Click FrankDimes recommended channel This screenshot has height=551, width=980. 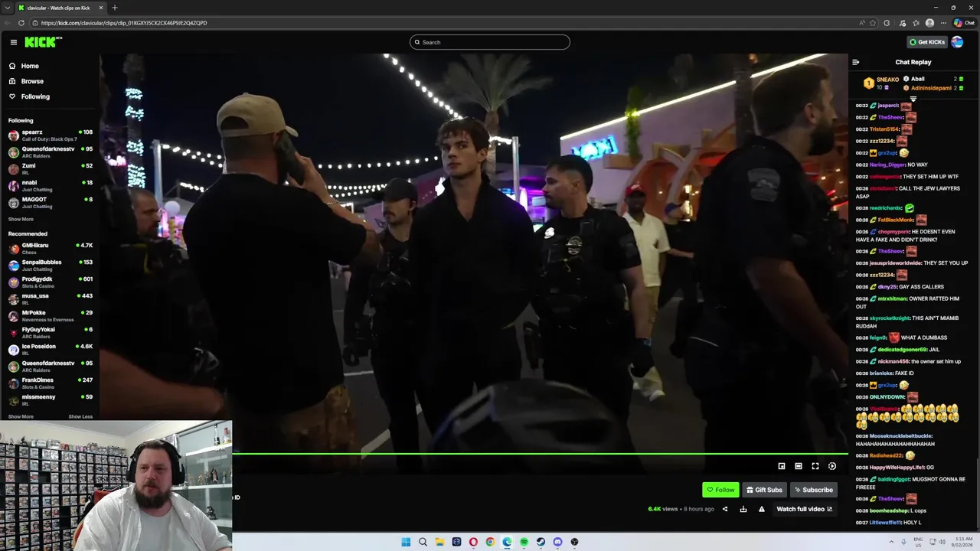50,383
